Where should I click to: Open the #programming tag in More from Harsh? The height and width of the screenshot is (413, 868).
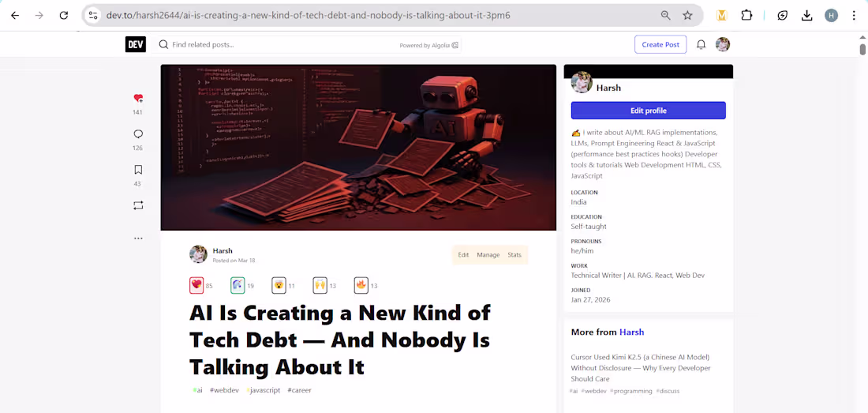click(630, 391)
